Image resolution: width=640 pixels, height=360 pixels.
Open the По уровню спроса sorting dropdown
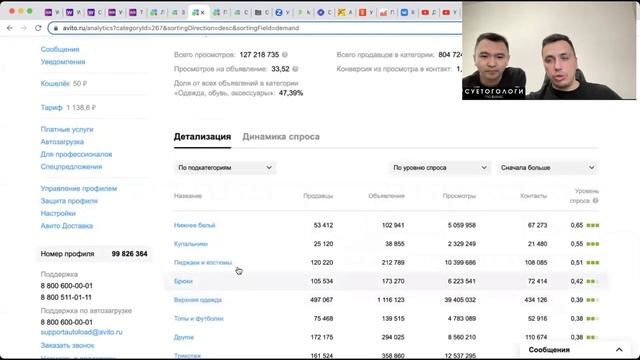(440, 168)
